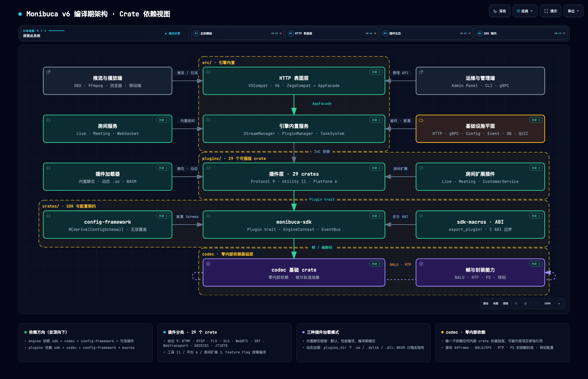Click the crates/ · SDK 与配置契约 group label
Viewport: 588px width, 379px height.
point(69,206)
